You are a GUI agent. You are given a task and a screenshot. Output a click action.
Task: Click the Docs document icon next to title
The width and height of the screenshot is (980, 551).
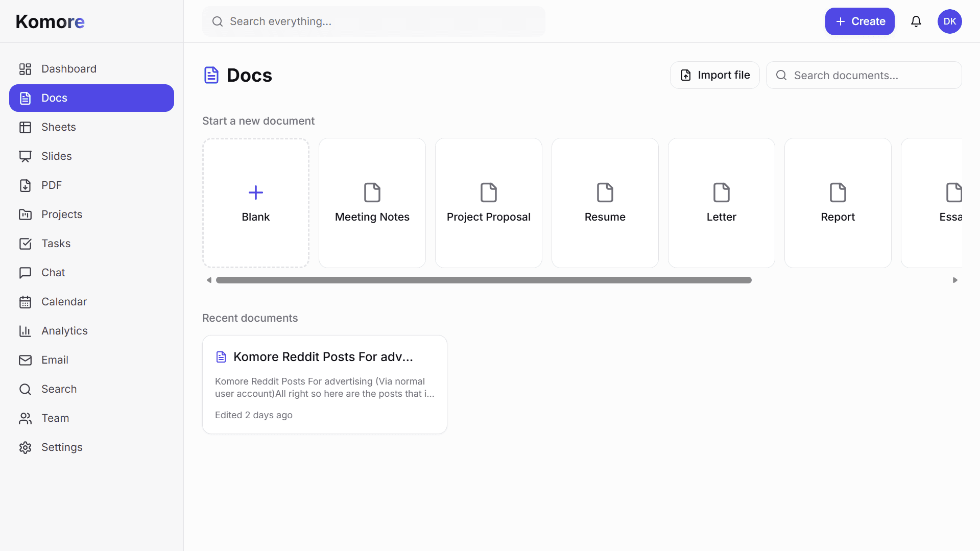coord(211,75)
